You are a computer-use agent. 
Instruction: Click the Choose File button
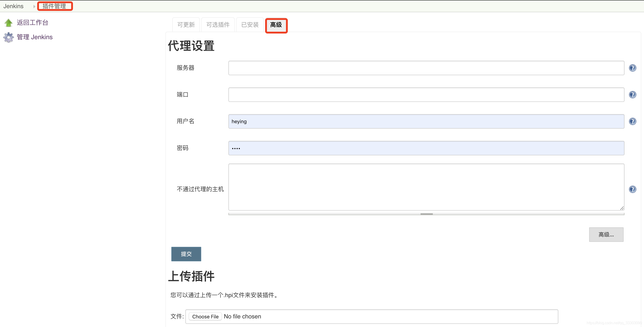[205, 317]
